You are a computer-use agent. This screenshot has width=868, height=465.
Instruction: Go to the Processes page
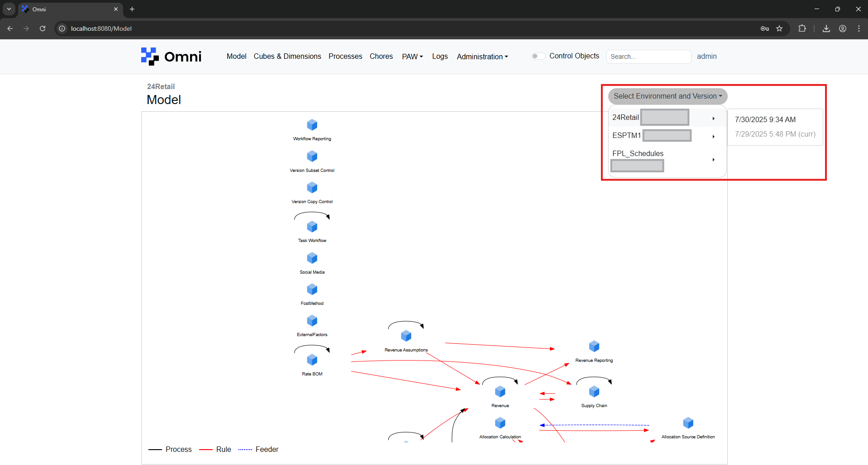point(345,56)
